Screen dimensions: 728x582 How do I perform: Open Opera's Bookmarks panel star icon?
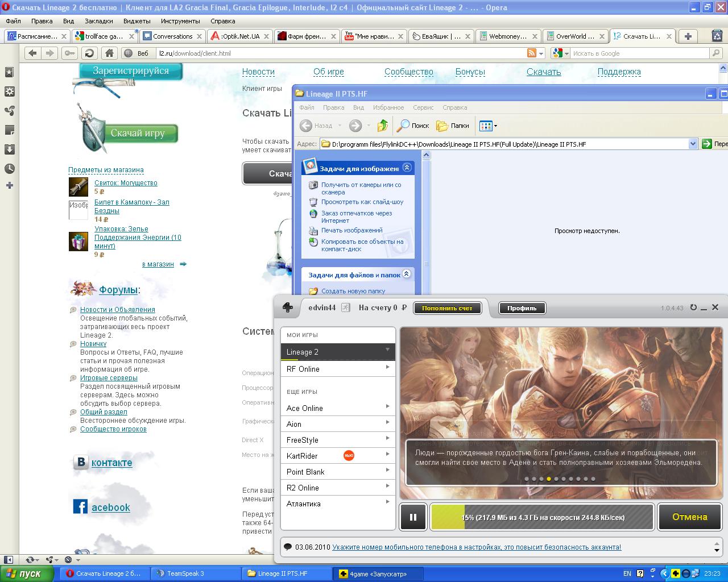pos(9,73)
